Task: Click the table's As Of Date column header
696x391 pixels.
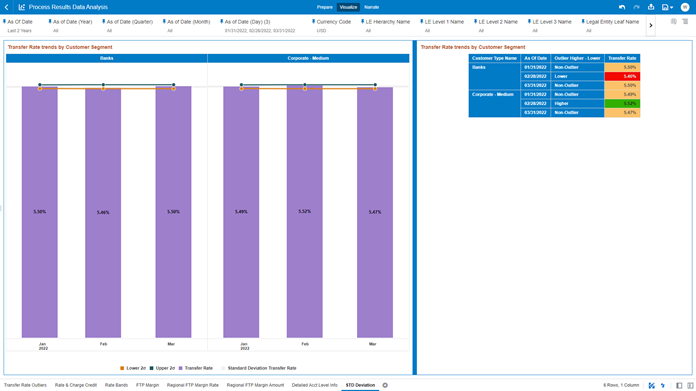Action: coord(536,58)
